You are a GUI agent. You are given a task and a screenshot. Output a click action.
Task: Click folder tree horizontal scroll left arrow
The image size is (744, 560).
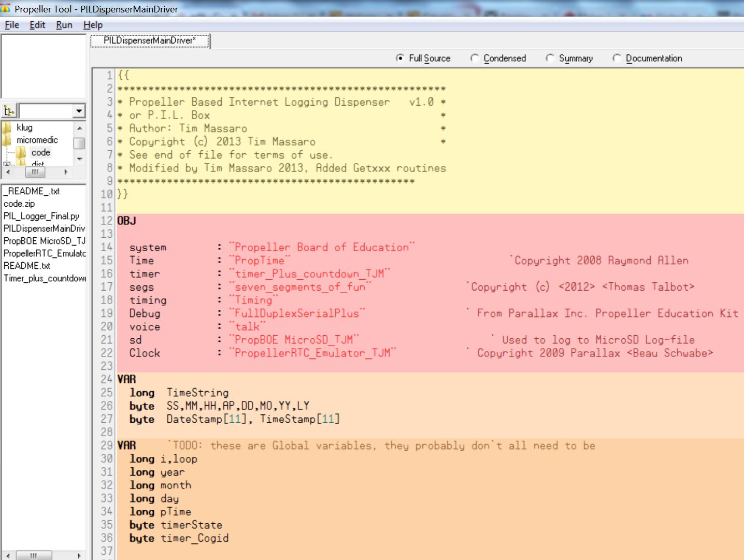(8, 171)
